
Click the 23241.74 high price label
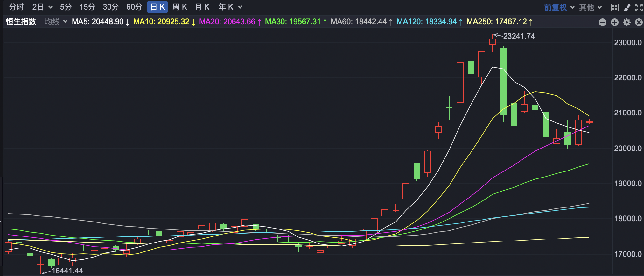[x=519, y=36]
